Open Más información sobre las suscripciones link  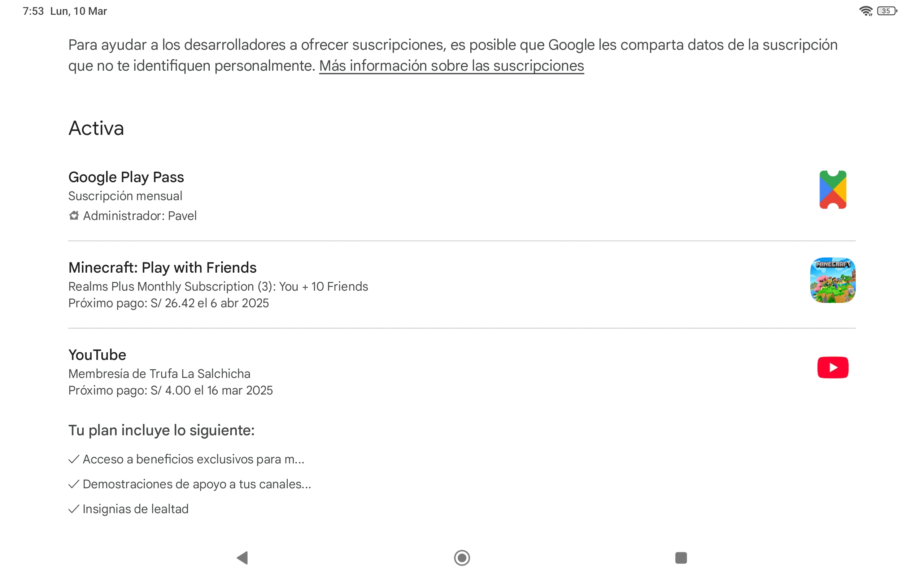coord(451,66)
